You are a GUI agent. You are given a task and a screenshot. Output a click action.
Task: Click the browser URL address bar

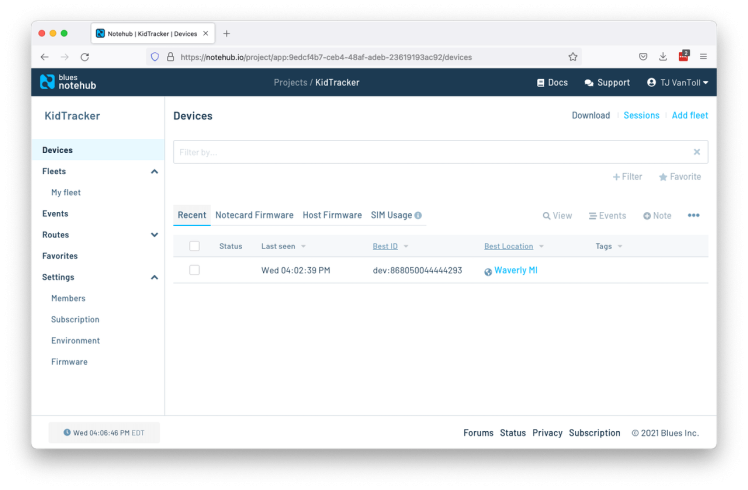tap(363, 57)
